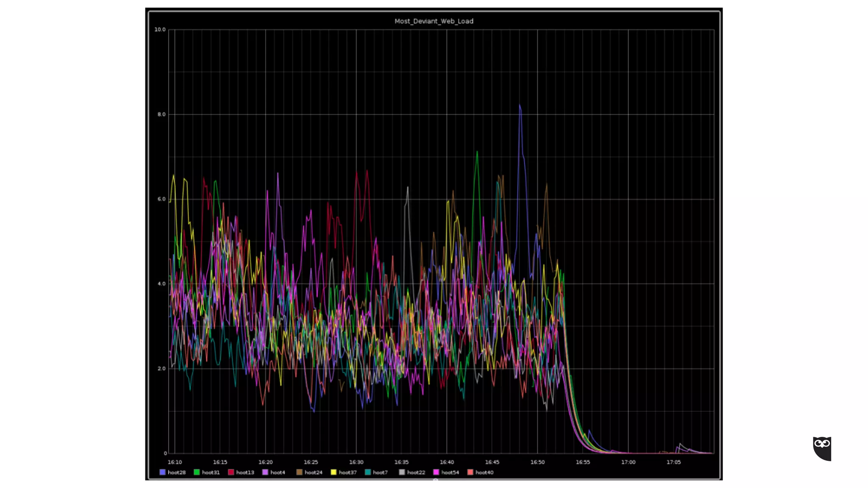Viewport: 868px width, 488px height.
Task: Click the hoot24 brown legend swatch
Action: (299, 472)
